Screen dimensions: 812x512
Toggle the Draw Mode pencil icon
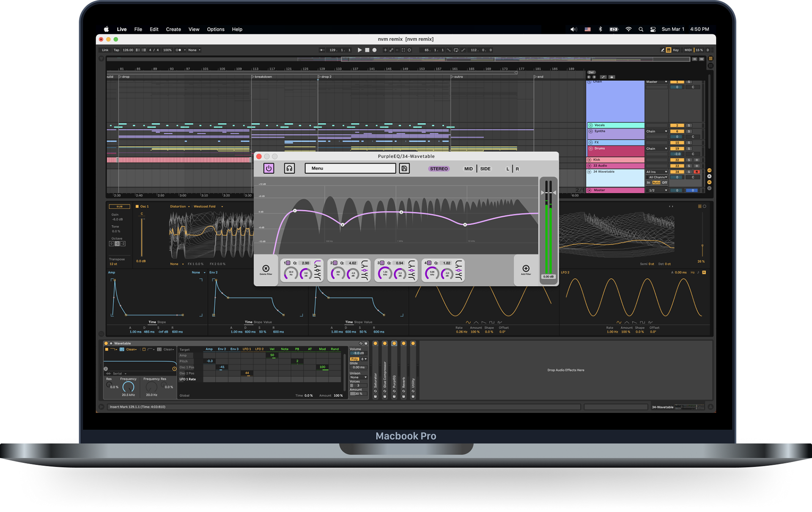pyautogui.click(x=662, y=50)
